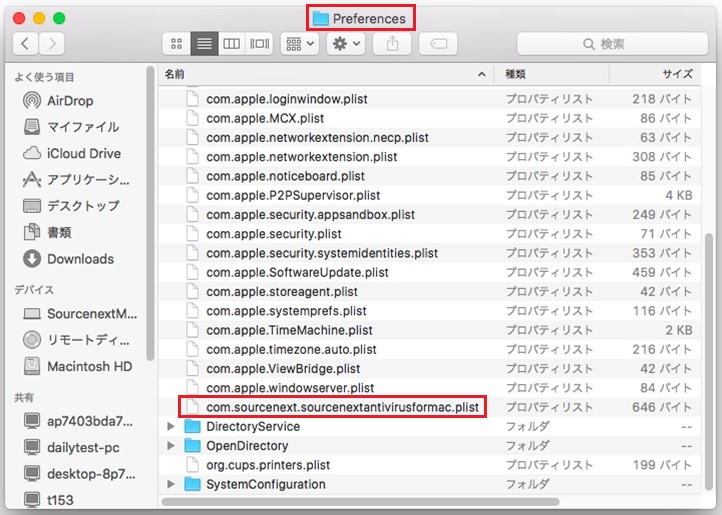
Task: Open the gear action menu
Action: click(x=346, y=44)
